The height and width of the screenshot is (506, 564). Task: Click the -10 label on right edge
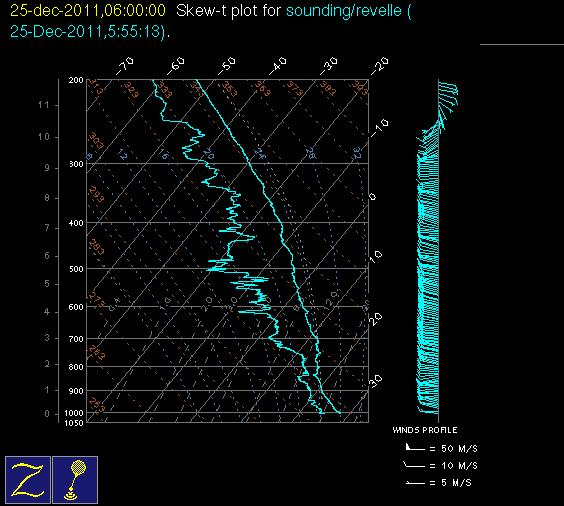click(x=380, y=128)
